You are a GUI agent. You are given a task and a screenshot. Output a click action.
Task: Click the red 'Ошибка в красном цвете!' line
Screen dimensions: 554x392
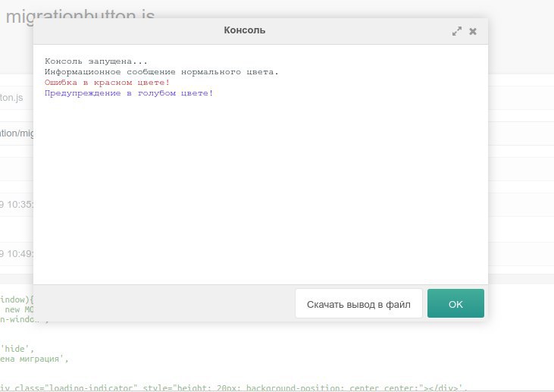point(107,83)
